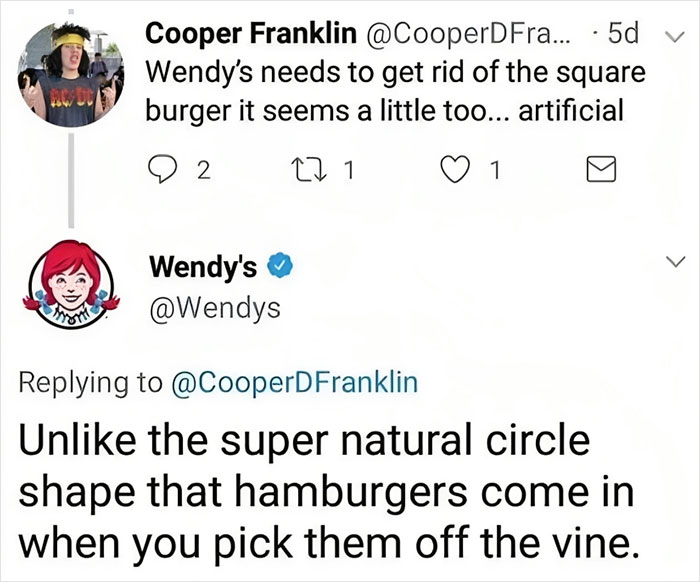Share tweet via the envelope icon

597,172
